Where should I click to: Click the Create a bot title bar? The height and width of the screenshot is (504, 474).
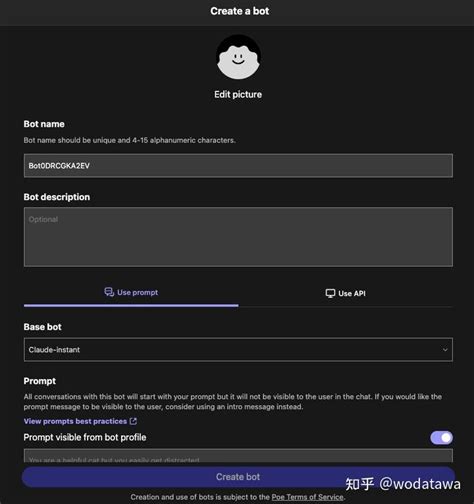click(x=237, y=13)
